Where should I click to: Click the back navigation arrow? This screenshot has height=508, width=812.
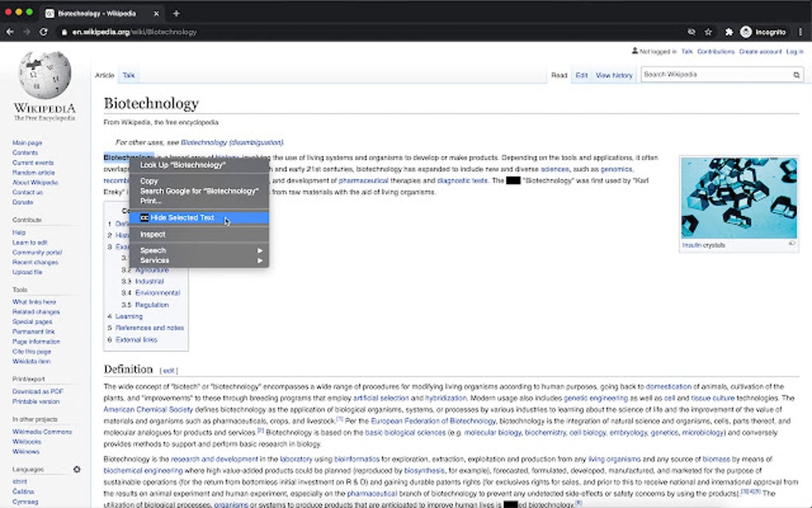pyautogui.click(x=10, y=32)
